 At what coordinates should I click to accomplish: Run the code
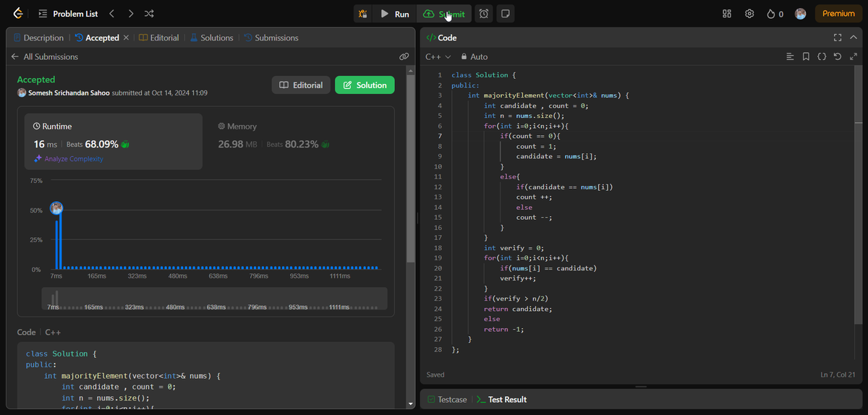point(395,14)
